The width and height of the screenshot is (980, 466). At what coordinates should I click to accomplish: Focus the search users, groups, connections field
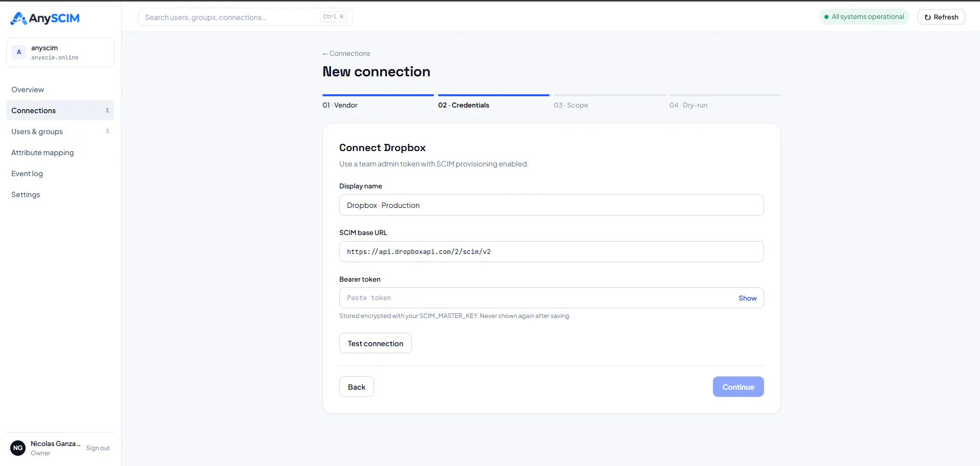pos(245,17)
